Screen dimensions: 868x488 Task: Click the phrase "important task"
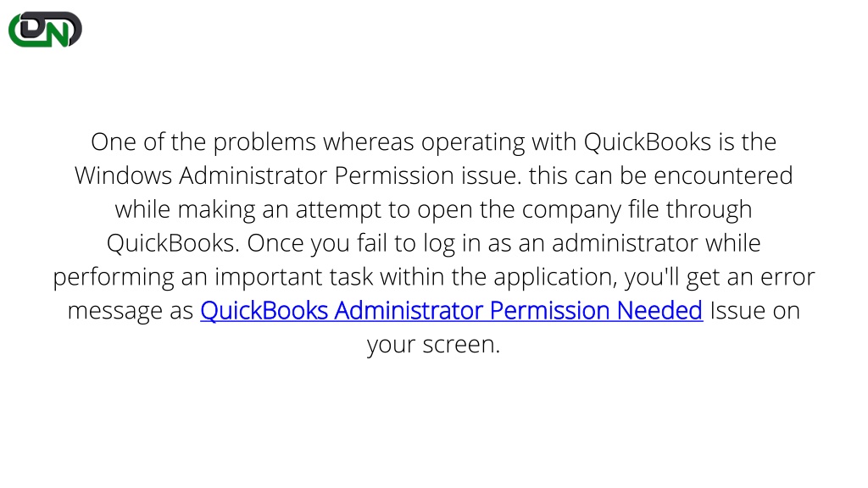click(294, 277)
